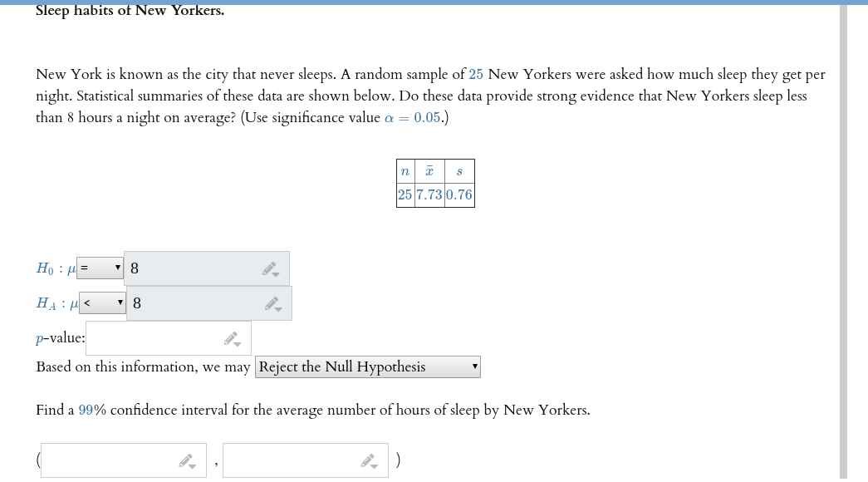Expand the editor options under the H0 pencil icon
The height and width of the screenshot is (482, 868).
click(277, 273)
